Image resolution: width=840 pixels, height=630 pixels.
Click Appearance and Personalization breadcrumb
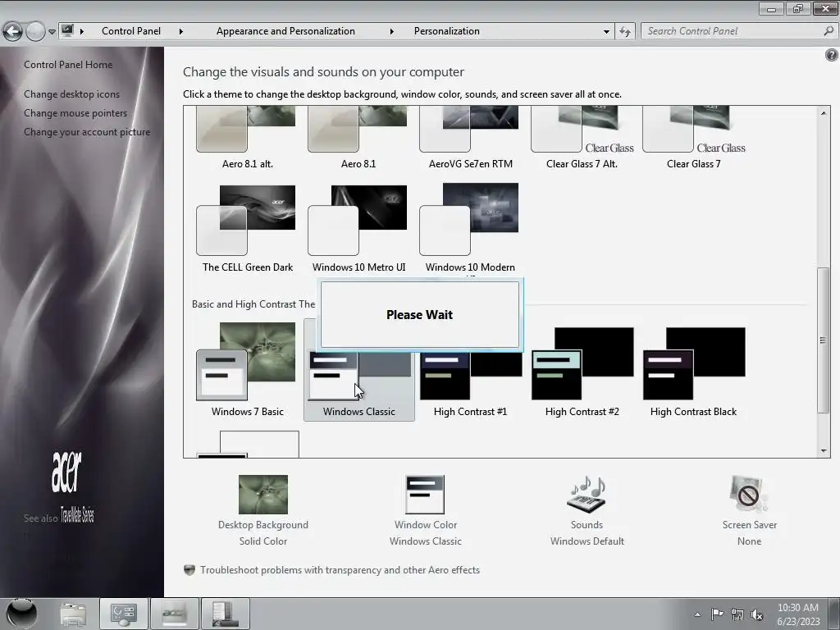coord(285,31)
